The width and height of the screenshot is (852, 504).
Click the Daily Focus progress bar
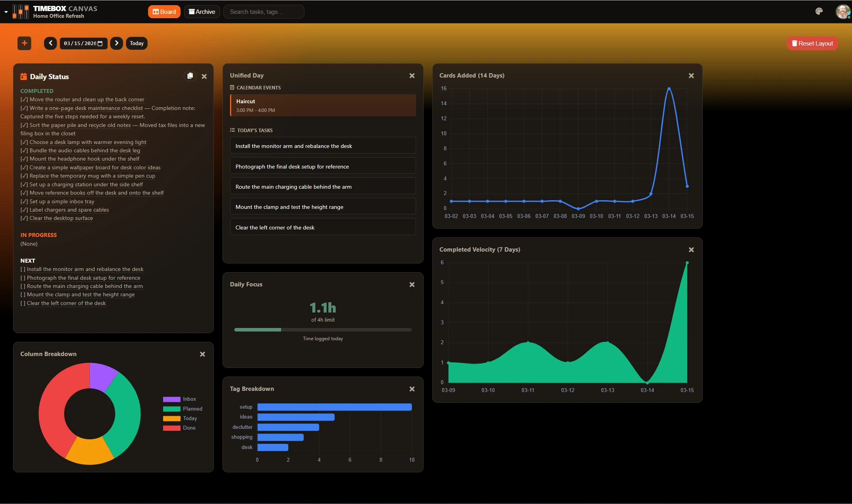pyautogui.click(x=323, y=330)
